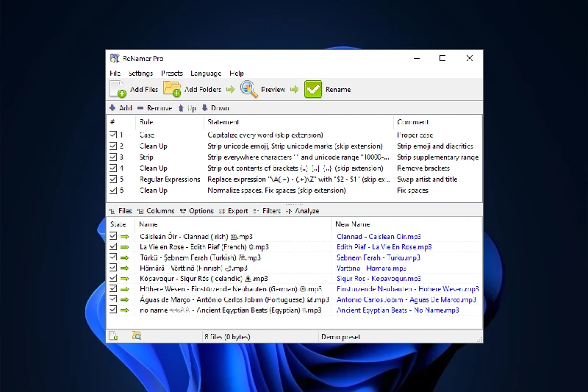The width and height of the screenshot is (588, 392).
Task: Uncheck rule 5 Regular Expressions checkbox
Action: (113, 179)
